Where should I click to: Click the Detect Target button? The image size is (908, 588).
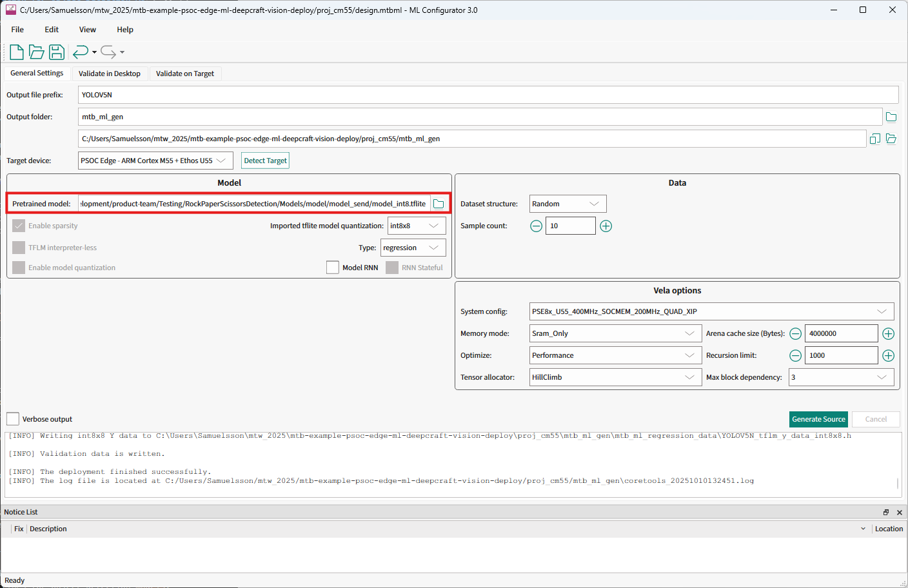click(265, 161)
